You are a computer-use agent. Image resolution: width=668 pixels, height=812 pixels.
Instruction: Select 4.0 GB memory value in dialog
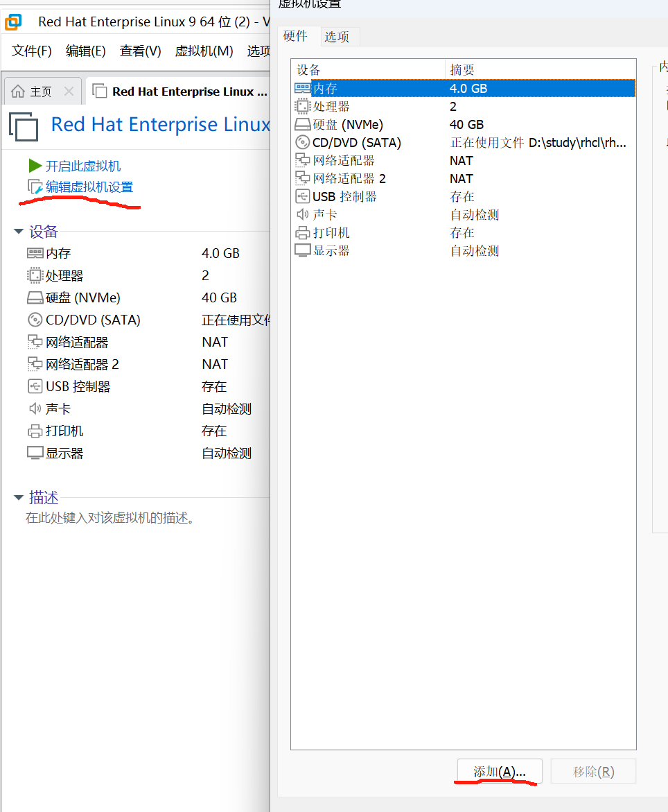[x=468, y=89]
